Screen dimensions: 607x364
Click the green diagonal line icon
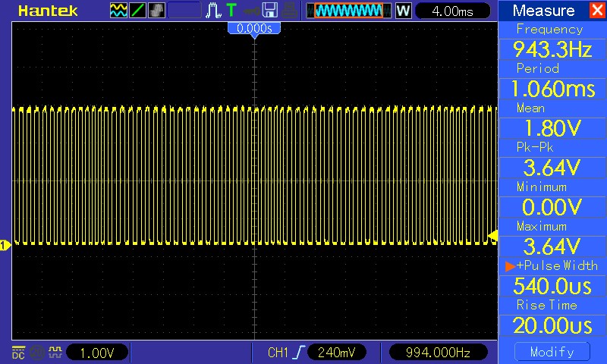click(138, 11)
